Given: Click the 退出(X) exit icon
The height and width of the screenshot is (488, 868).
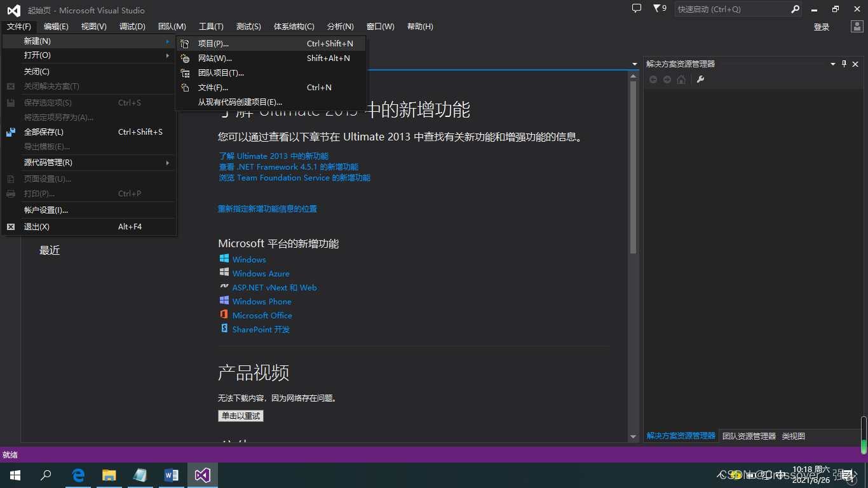Looking at the screenshot, I should coord(11,227).
